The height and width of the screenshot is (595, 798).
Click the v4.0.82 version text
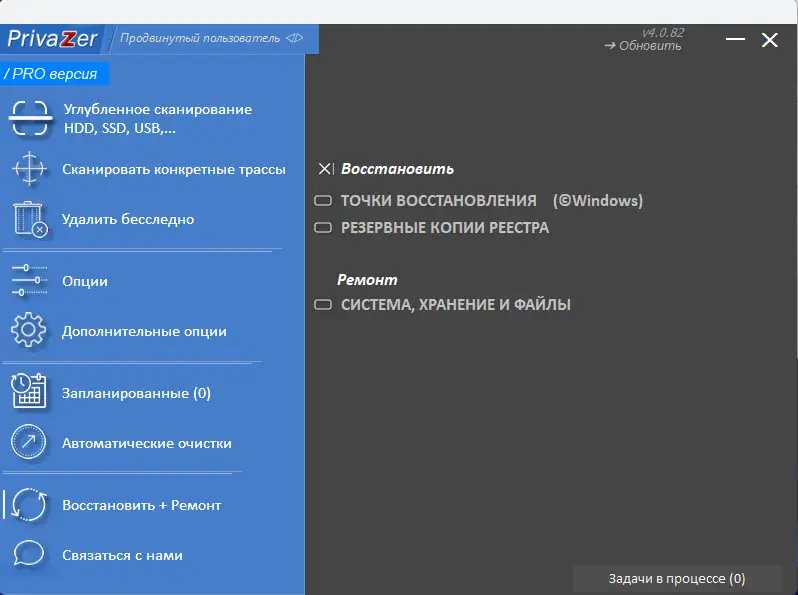coord(663,33)
